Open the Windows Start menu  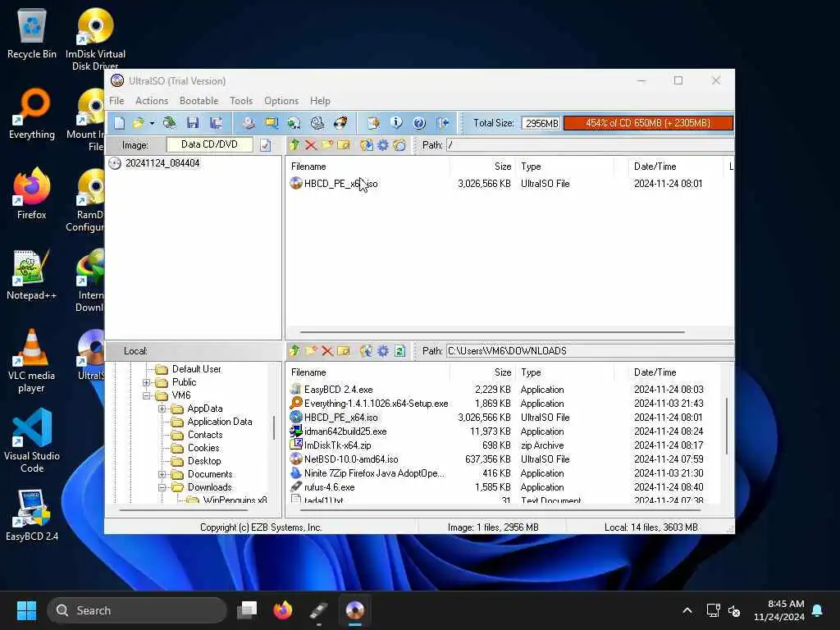point(26,610)
